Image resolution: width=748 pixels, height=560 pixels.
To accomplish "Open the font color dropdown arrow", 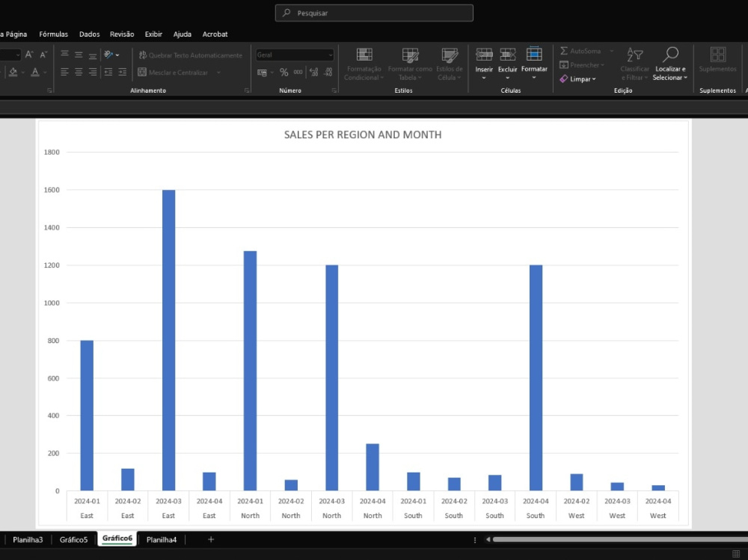I will pyautogui.click(x=46, y=73).
